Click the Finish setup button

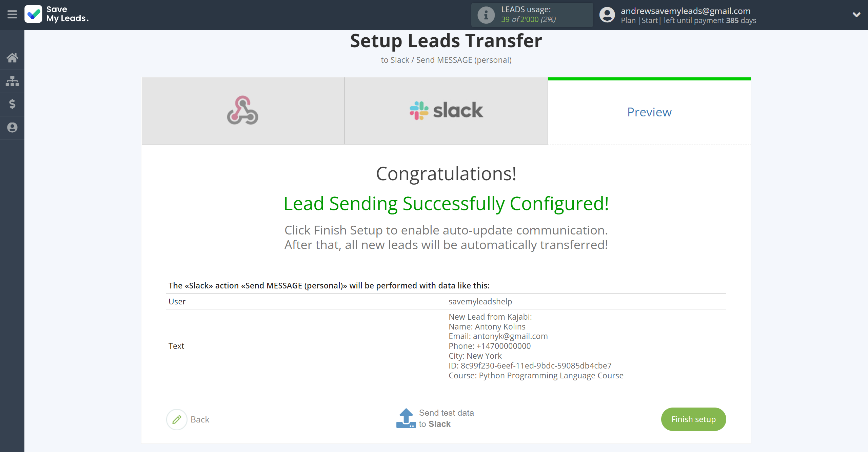pyautogui.click(x=693, y=419)
